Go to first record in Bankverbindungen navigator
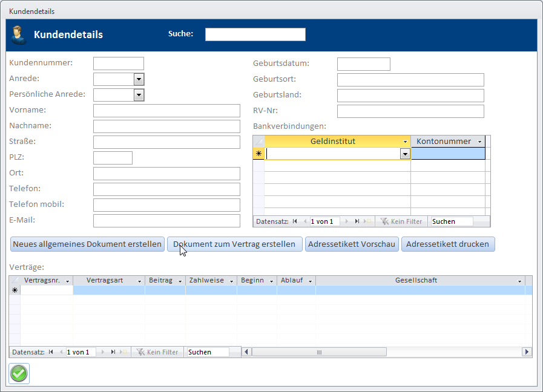The image size is (543, 392). (295, 221)
